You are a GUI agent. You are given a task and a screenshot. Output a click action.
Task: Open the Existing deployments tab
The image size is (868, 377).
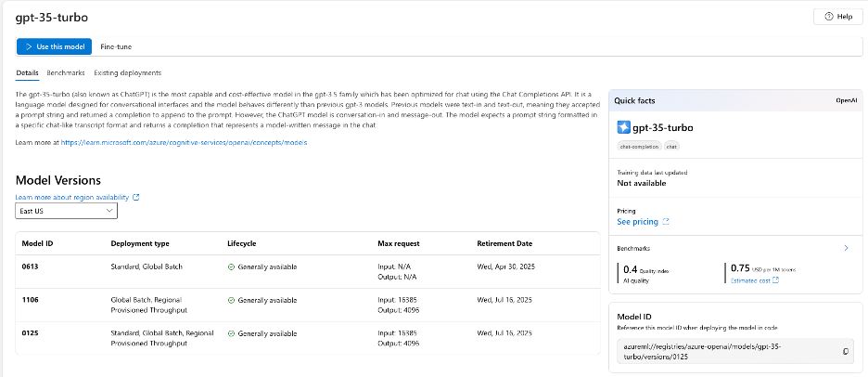[127, 72]
